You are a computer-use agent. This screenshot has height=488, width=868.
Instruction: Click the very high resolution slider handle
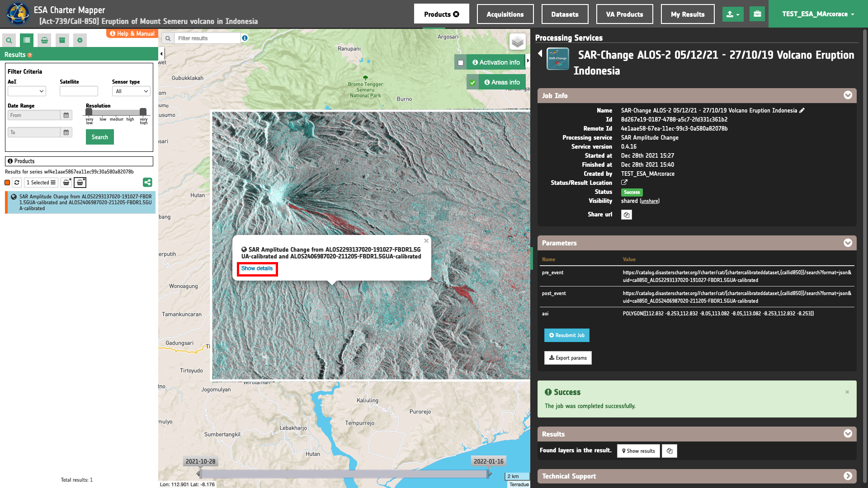click(x=143, y=112)
